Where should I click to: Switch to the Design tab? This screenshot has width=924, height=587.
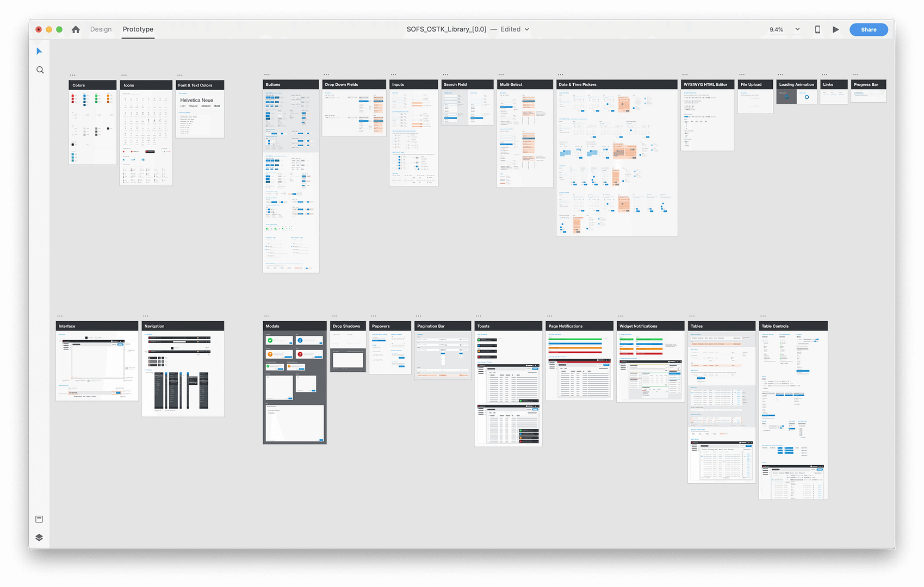(x=101, y=29)
